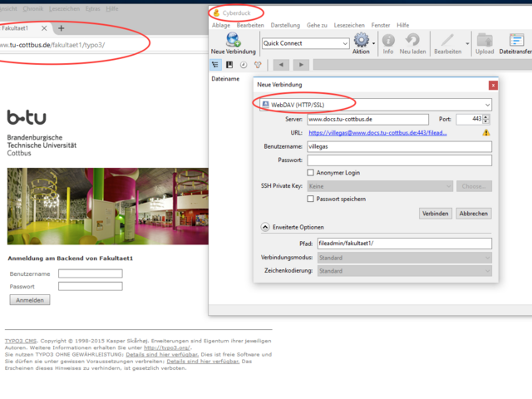
Task: Open the Bearbeiten toolbar dropdown arrow
Action: [467, 43]
